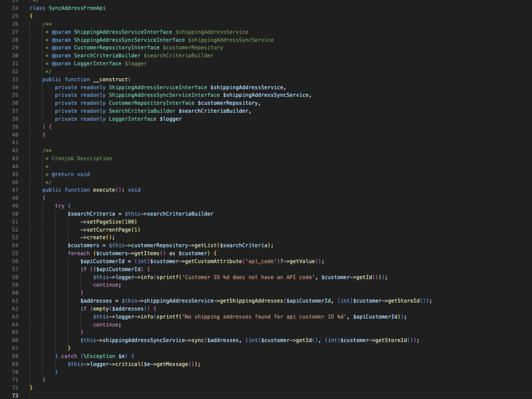This screenshot has width=532, height=399.
Task: Click the catch keyword on line 68
Action: pos(69,356)
